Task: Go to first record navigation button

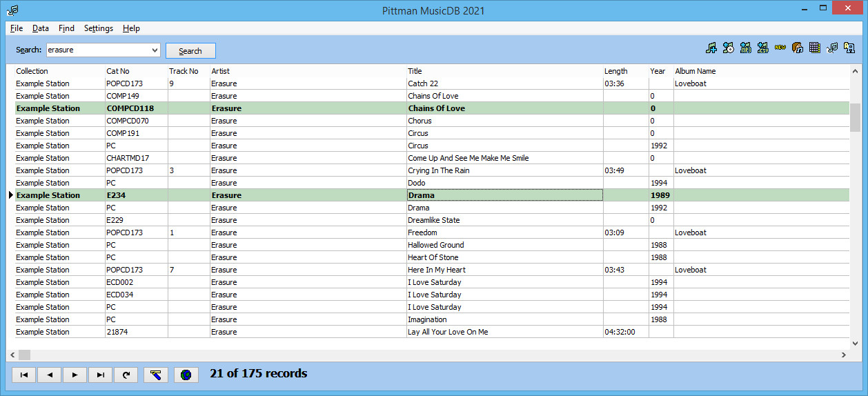Action: 24,375
